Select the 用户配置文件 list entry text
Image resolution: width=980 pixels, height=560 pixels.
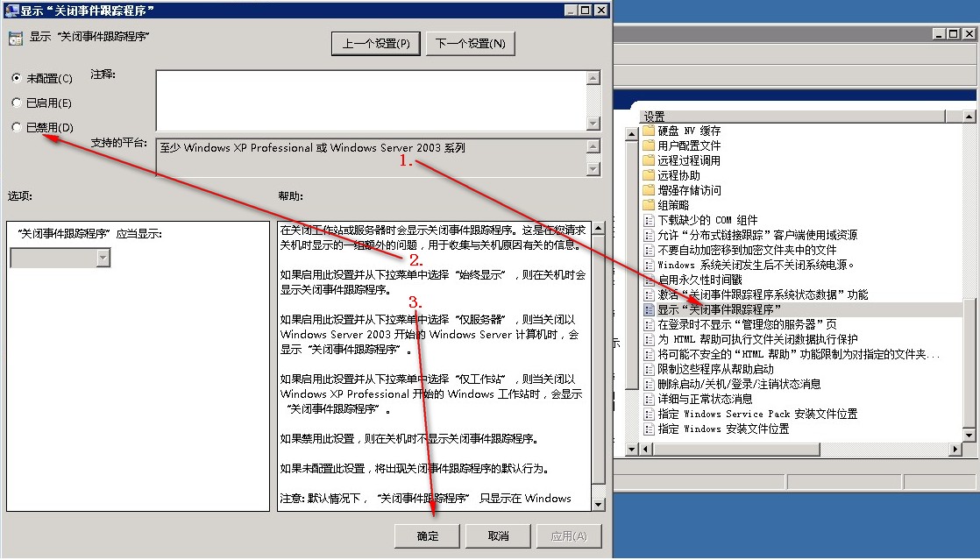coord(689,145)
